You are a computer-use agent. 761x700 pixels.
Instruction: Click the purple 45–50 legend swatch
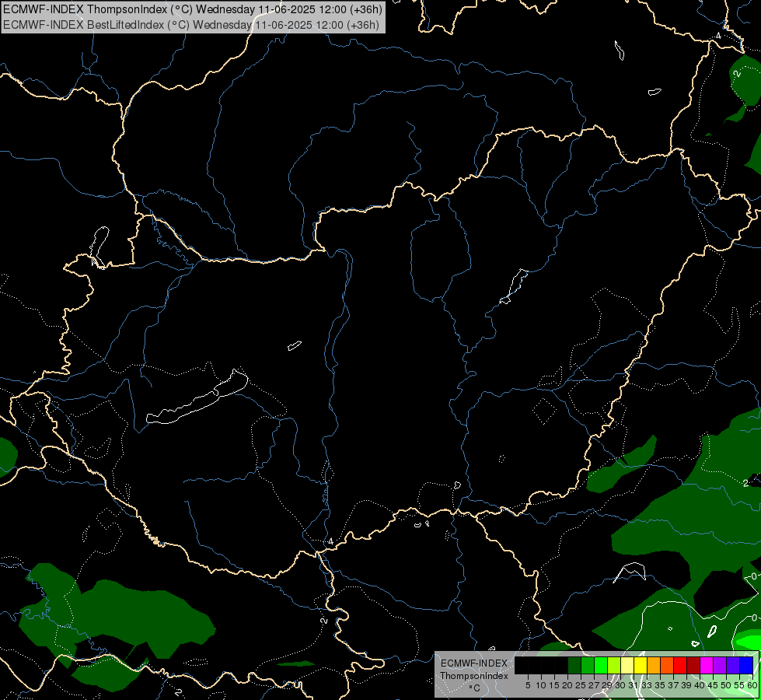(720, 665)
